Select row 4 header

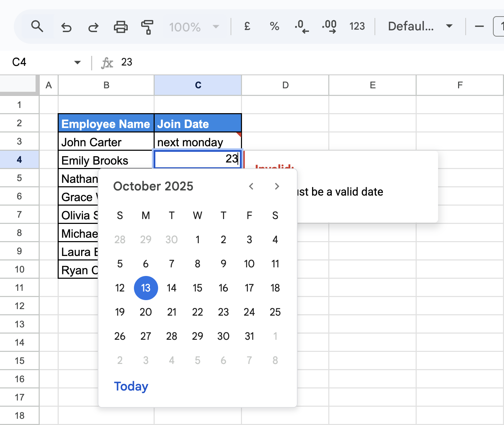pyautogui.click(x=19, y=159)
